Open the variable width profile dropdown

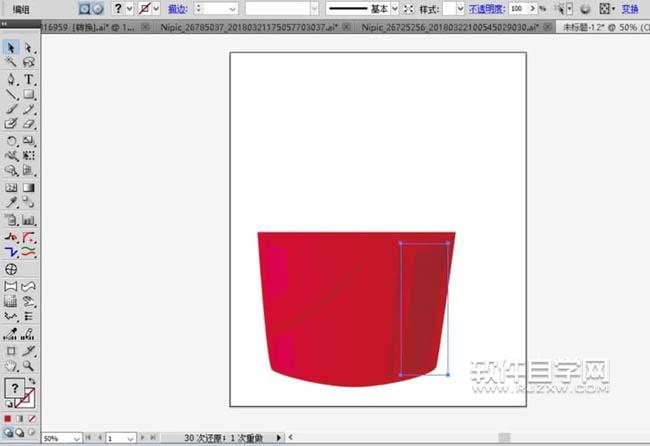[x=315, y=9]
